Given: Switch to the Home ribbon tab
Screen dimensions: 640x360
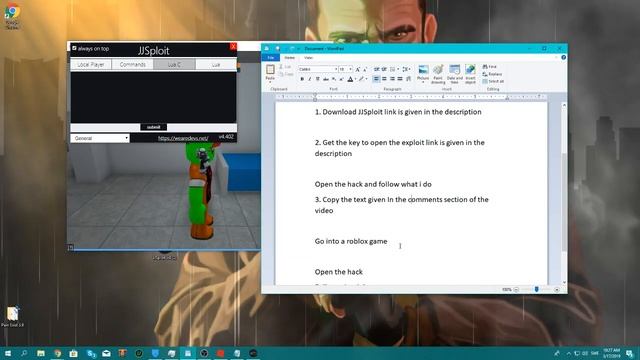Looking at the screenshot, I should pos(289,58).
